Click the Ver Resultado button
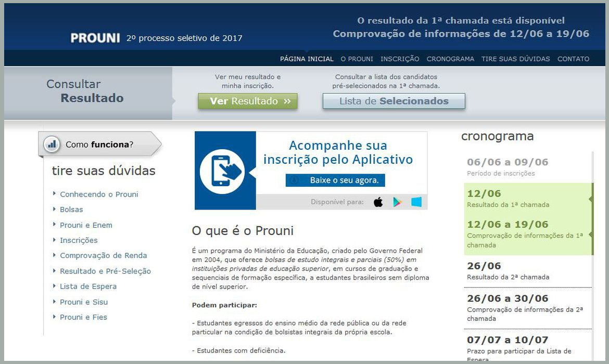Image resolution: width=609 pixels, height=364 pixels. [248, 101]
